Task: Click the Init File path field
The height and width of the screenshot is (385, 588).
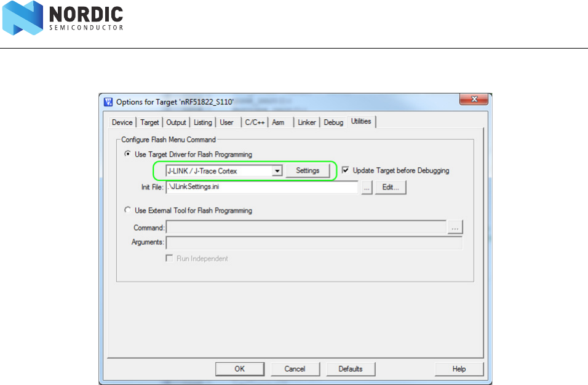Action: click(x=262, y=187)
